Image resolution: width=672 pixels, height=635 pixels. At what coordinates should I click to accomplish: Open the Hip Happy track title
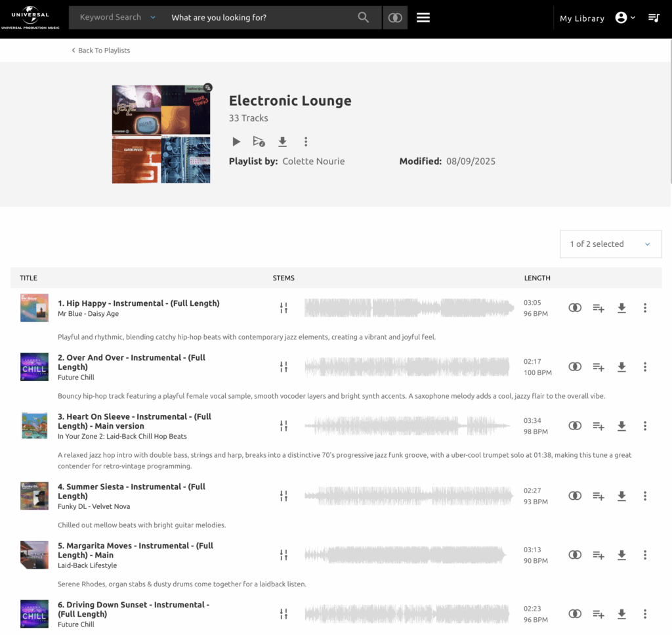tap(138, 303)
